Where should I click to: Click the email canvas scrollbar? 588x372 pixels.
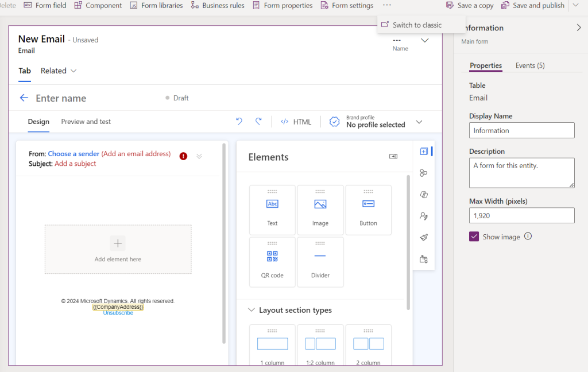click(225, 243)
